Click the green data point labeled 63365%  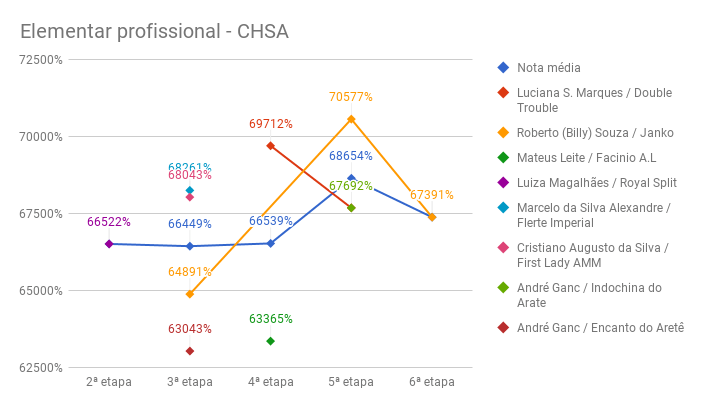(x=270, y=341)
